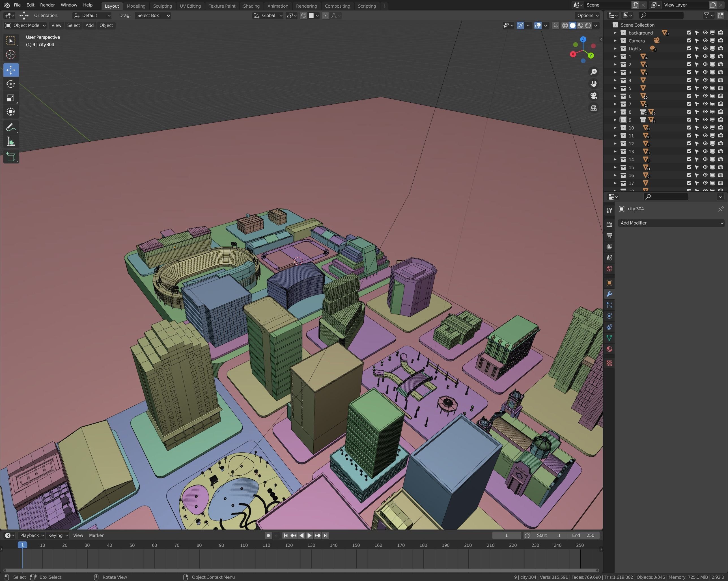Open Options dropdown

[587, 16]
